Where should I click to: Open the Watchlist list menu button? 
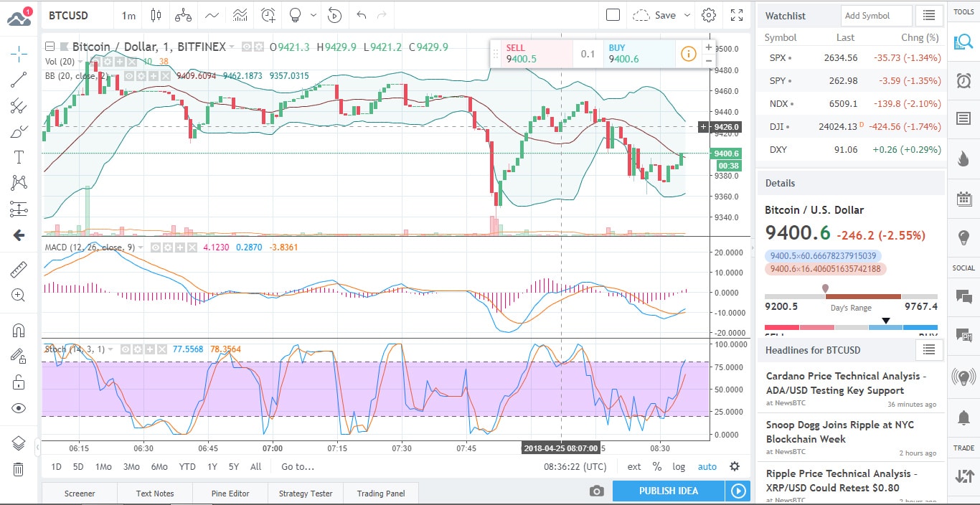(x=930, y=15)
